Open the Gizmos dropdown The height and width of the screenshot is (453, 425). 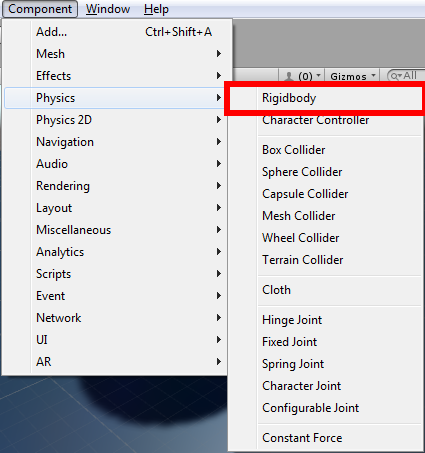[x=353, y=76]
